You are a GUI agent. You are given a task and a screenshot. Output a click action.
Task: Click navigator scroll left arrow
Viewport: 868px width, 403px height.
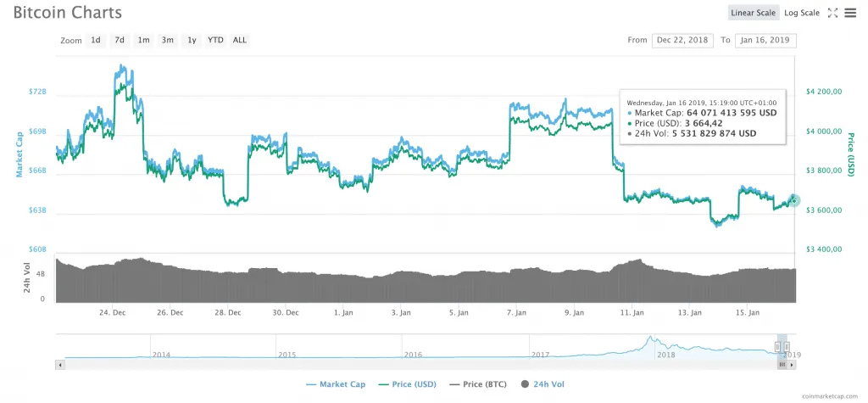[60, 365]
